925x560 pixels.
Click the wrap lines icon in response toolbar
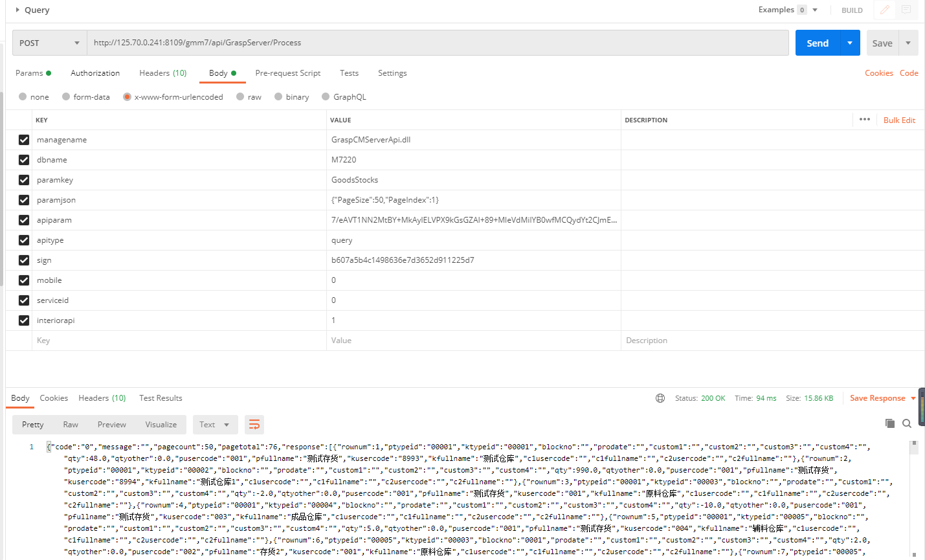(254, 425)
